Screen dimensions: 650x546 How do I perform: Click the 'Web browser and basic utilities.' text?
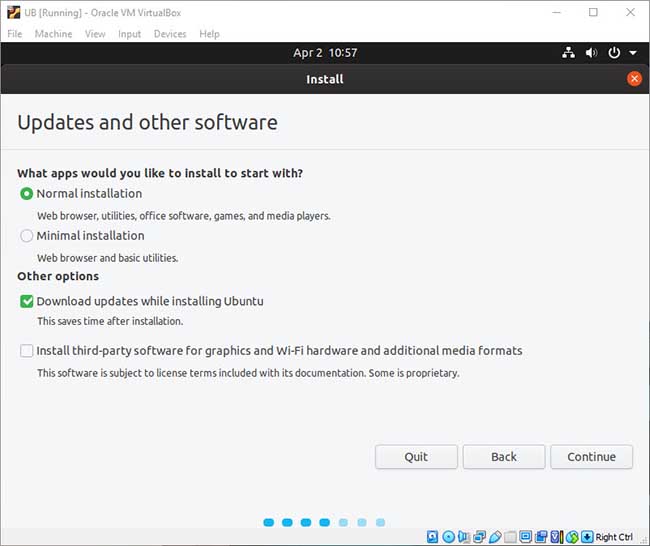pyautogui.click(x=108, y=258)
